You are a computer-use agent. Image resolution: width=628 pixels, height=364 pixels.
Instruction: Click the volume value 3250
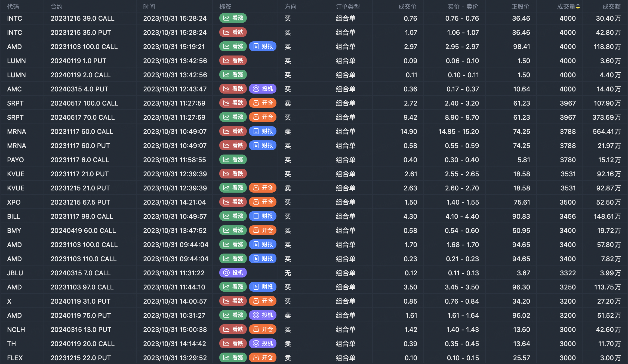point(568,287)
